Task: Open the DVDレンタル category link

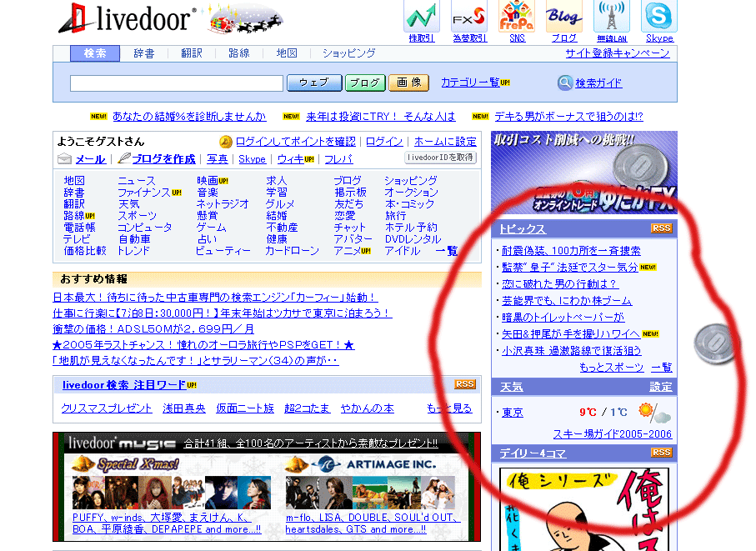Action: [413, 239]
